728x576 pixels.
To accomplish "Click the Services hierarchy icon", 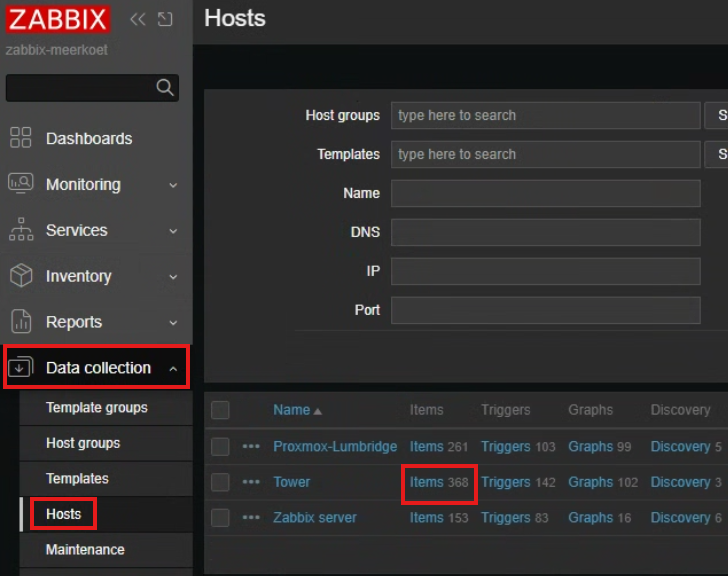I will click(21, 229).
